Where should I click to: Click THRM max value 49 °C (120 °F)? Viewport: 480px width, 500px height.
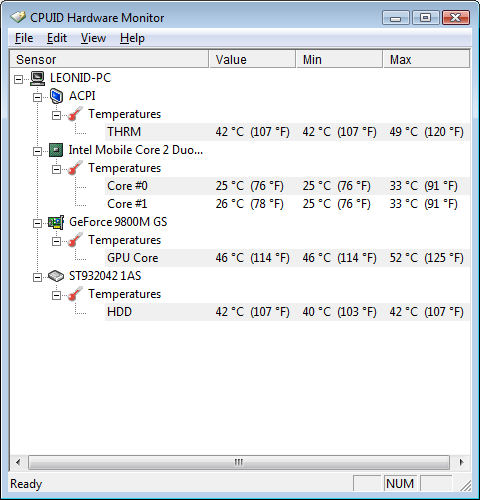[x=427, y=132]
